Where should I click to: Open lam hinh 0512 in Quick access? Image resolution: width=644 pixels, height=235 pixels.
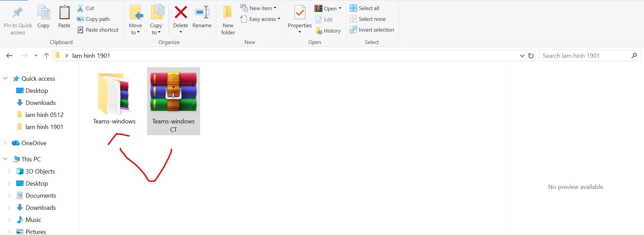[44, 115]
